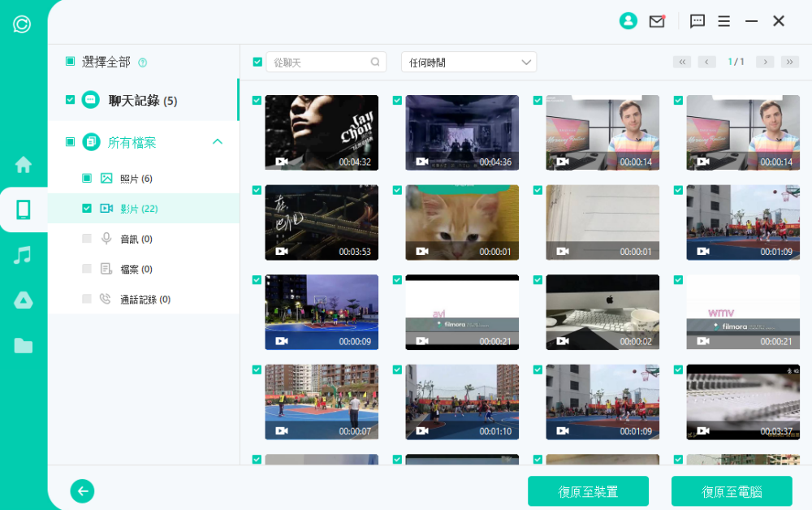Open the cloud drive sidebar icon

click(24, 300)
